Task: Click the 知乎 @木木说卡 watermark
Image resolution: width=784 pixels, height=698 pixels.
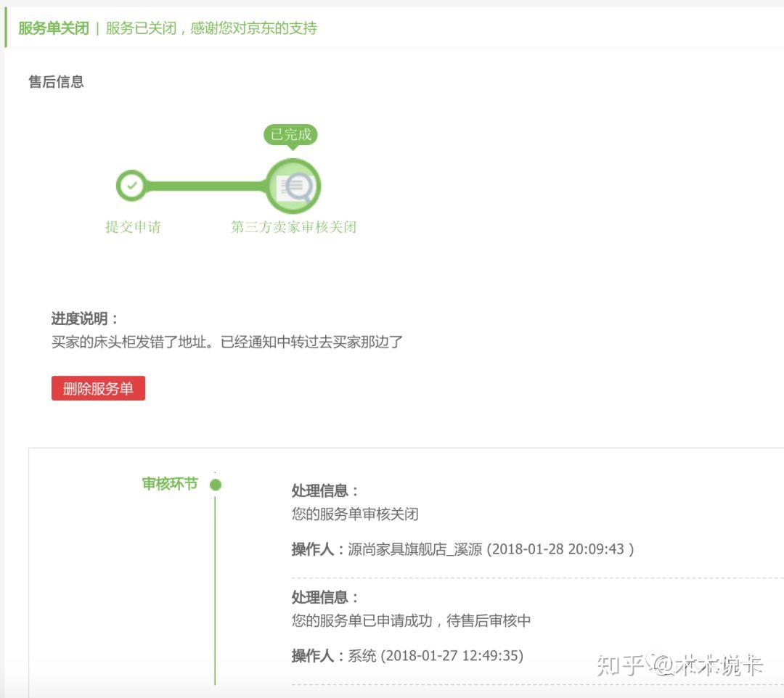Action: click(x=679, y=665)
